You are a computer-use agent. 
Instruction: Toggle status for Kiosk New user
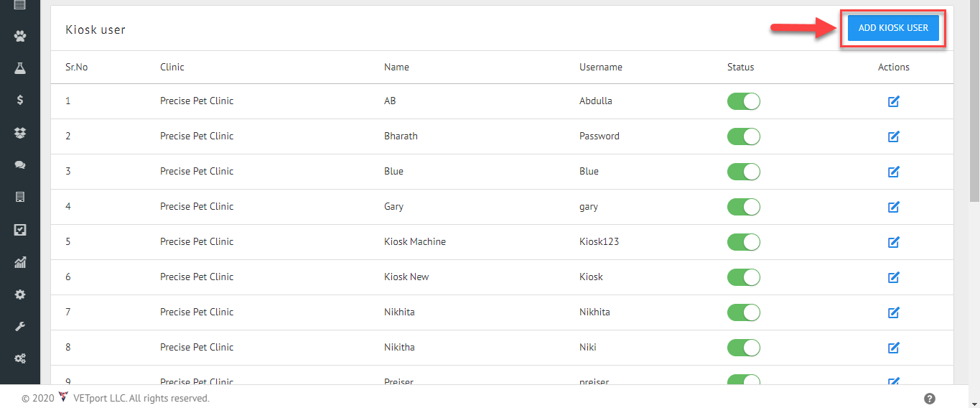click(743, 277)
